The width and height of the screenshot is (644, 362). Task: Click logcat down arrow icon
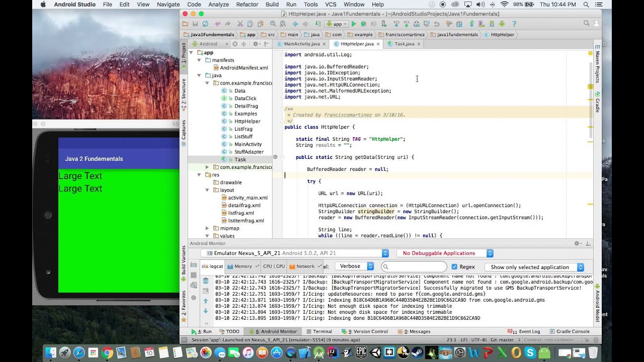(205, 311)
